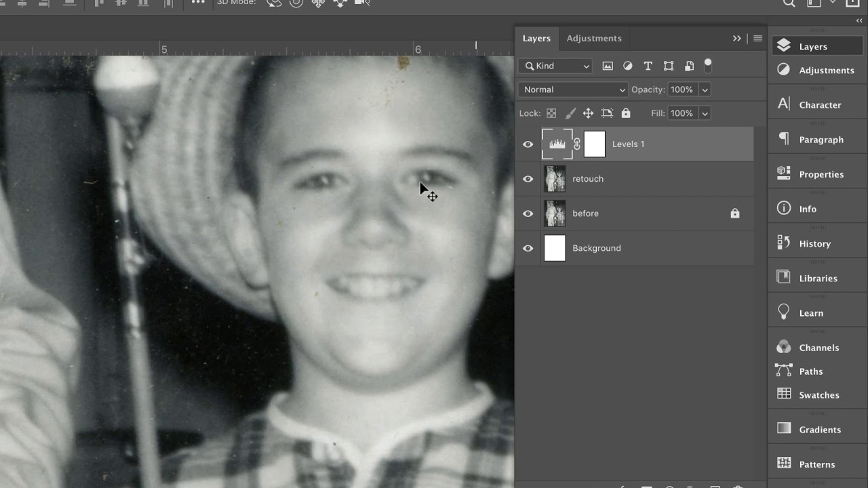Viewport: 868px width, 488px height.
Task: Open the Libraries panel from the dock
Action: point(817,278)
